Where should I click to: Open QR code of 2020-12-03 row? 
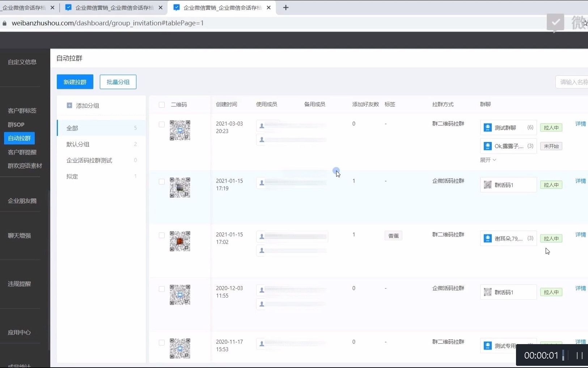point(180,295)
